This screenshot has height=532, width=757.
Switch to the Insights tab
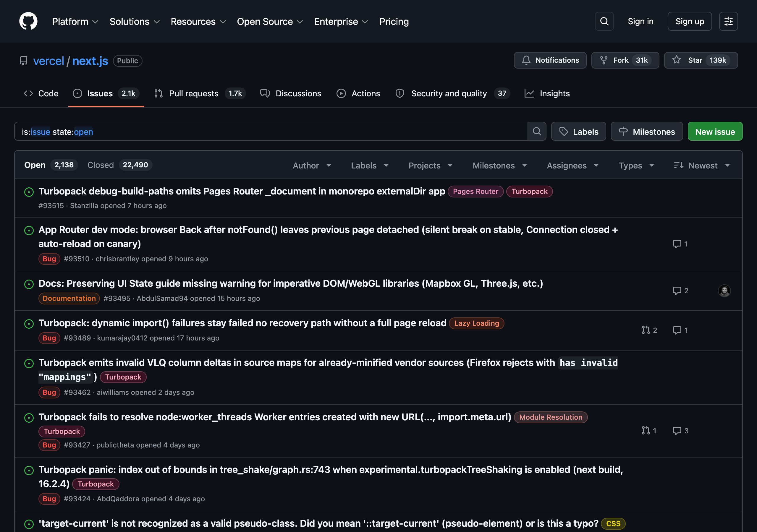coord(547,94)
